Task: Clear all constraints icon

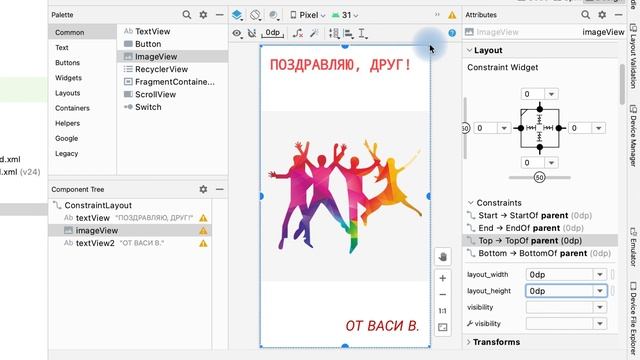Action: [298, 33]
